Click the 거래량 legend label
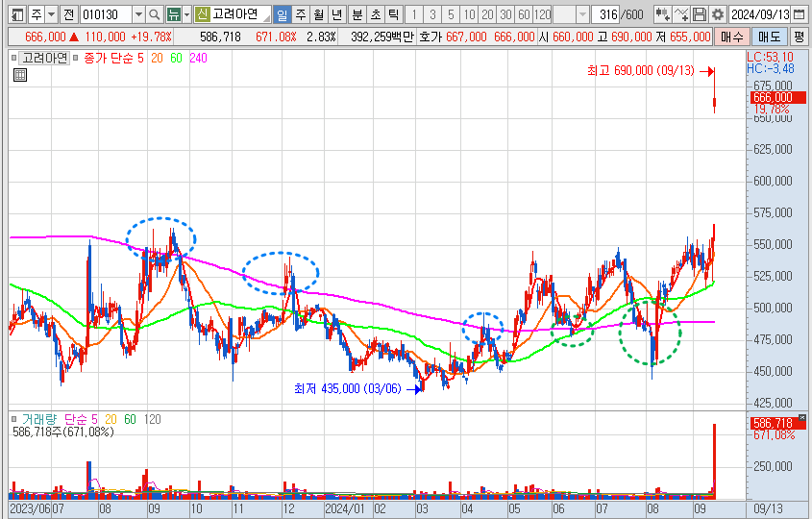Image resolution: width=812 pixels, height=519 pixels. pos(38,419)
